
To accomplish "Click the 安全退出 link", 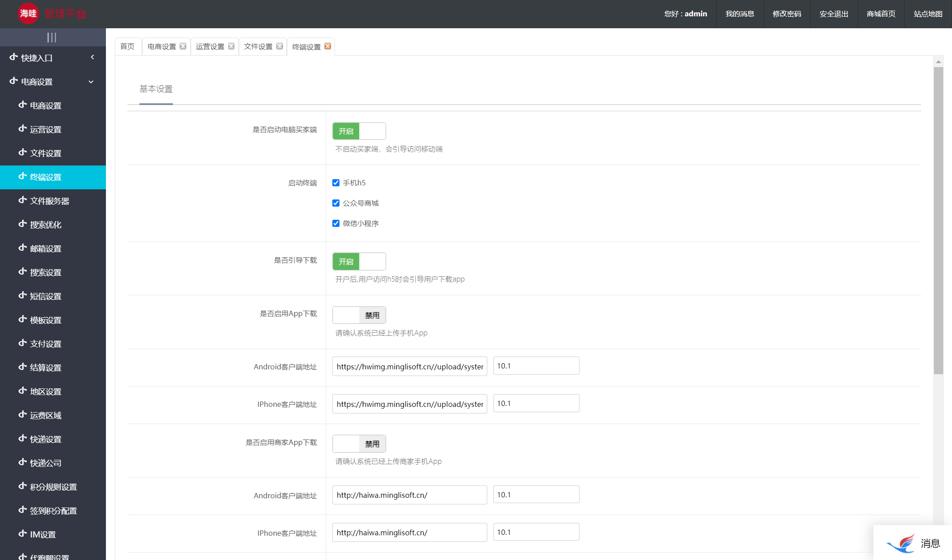I will (834, 14).
